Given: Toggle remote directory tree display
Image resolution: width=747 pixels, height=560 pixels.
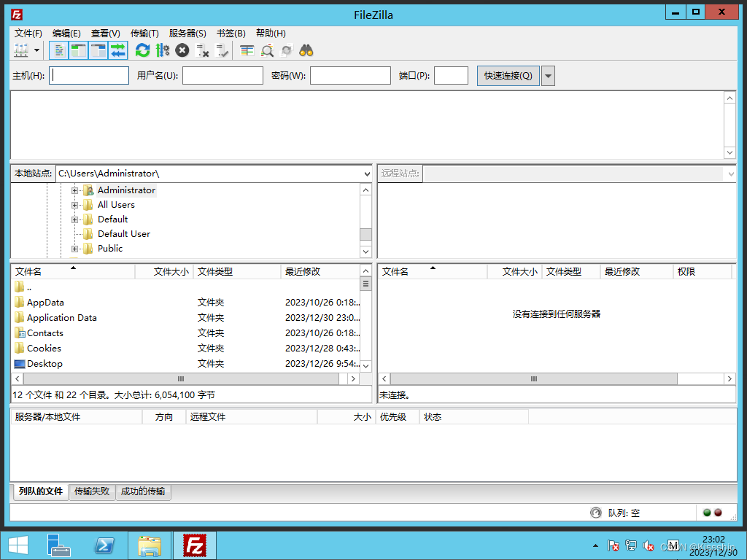Looking at the screenshot, I should pos(98,50).
